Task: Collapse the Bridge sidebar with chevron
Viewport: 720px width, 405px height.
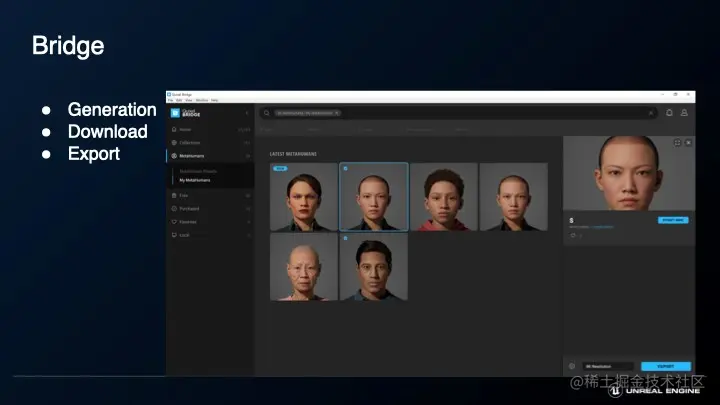Action: [247, 113]
